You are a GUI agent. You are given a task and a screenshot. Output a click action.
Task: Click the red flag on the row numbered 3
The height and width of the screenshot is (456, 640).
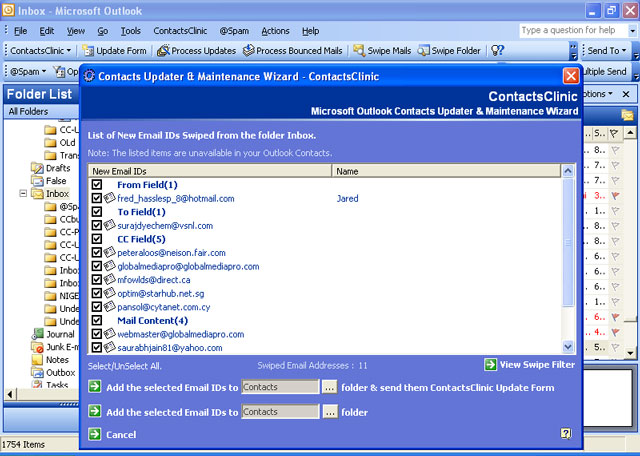pos(616,196)
